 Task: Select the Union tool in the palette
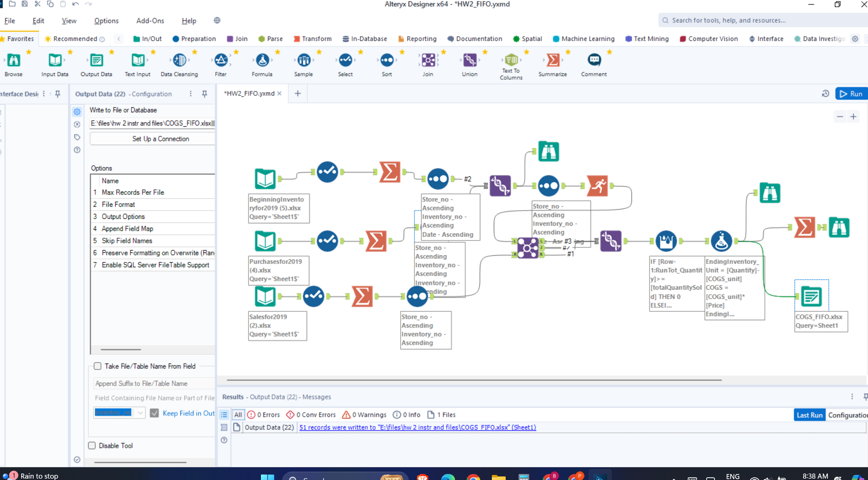click(x=469, y=60)
